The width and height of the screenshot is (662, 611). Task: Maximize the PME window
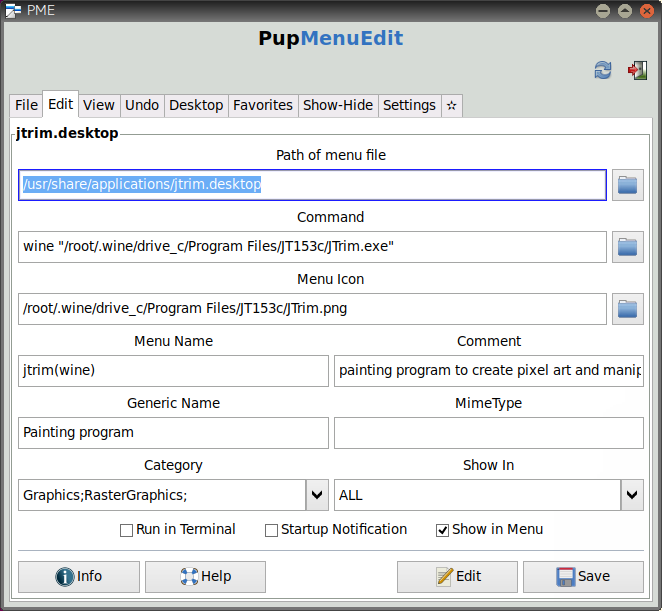point(625,11)
